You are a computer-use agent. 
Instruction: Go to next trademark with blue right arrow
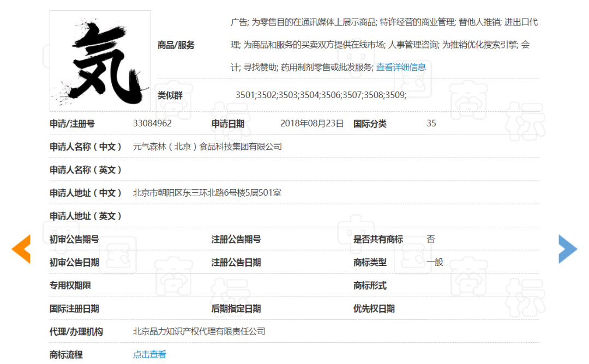[x=568, y=249]
